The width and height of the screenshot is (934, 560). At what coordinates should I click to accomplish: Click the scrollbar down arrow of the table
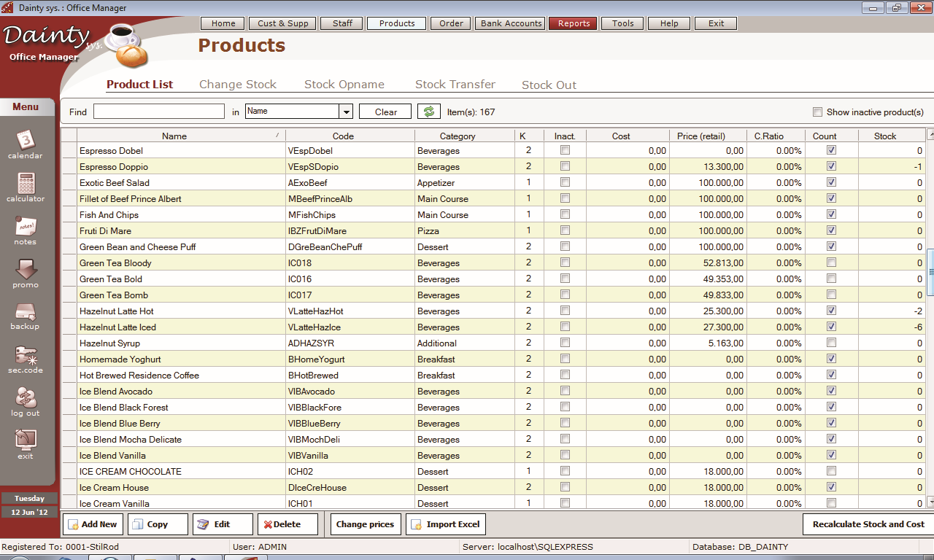(x=930, y=502)
